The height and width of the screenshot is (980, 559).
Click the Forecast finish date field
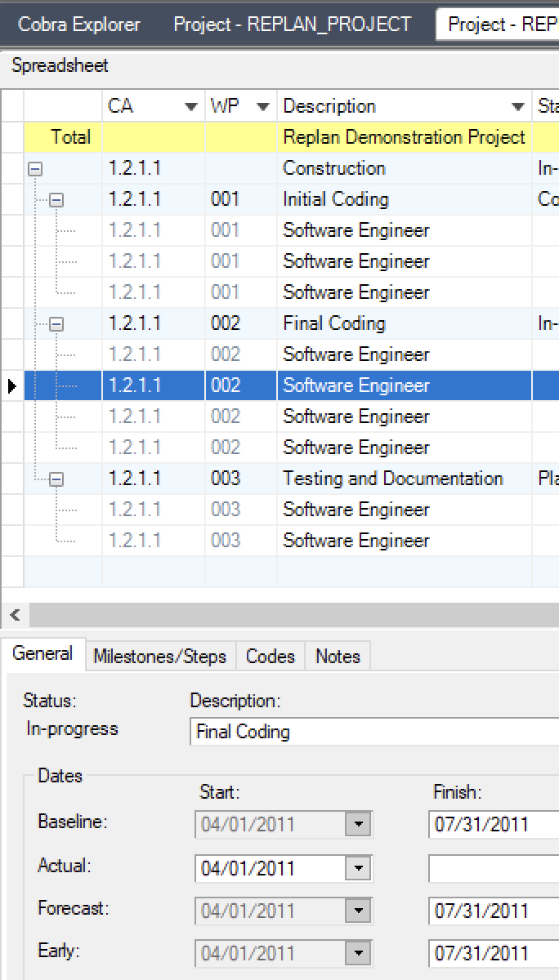(x=490, y=911)
